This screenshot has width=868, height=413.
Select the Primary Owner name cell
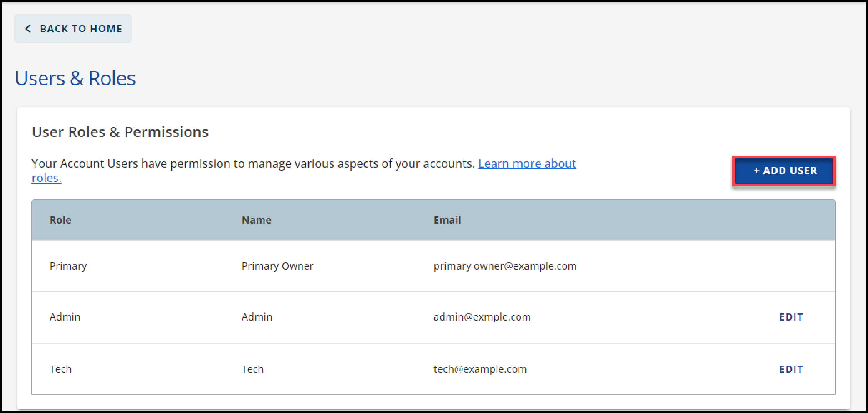277,266
